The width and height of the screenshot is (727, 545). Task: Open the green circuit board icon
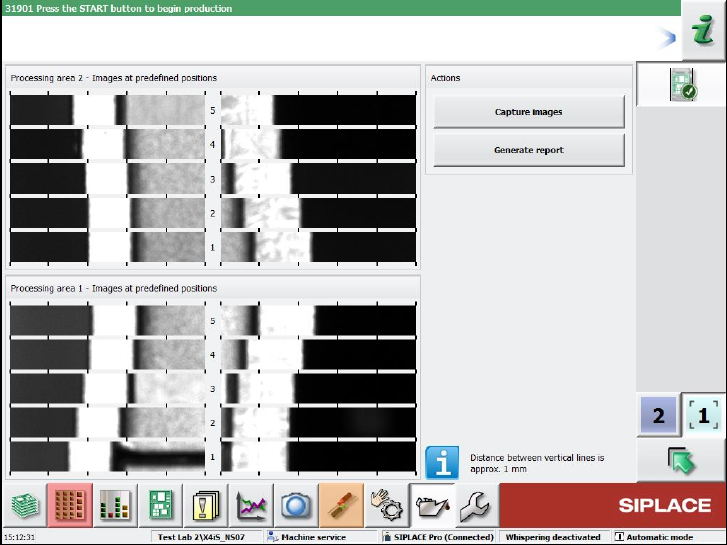[160, 505]
